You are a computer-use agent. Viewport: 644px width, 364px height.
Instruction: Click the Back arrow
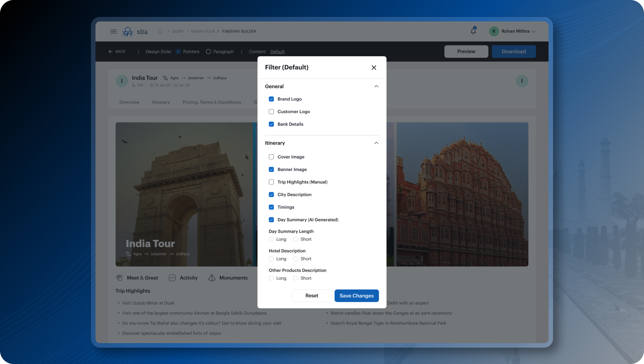pos(110,52)
